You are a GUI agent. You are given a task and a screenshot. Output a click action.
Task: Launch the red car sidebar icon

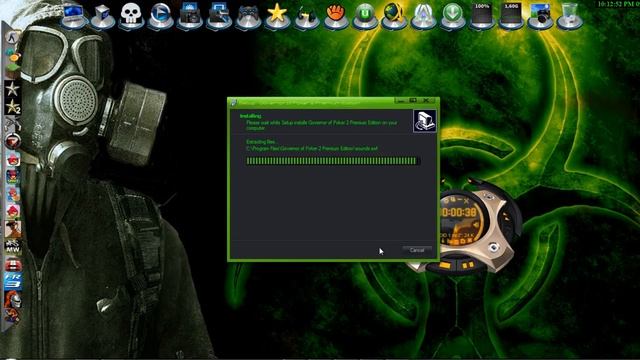pyautogui.click(x=13, y=264)
